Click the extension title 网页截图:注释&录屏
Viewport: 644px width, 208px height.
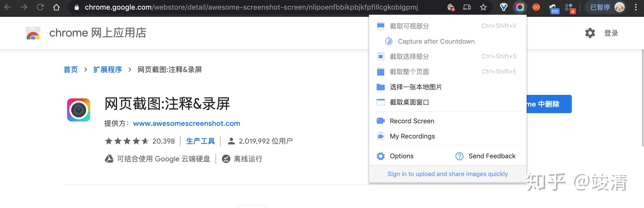pos(167,104)
